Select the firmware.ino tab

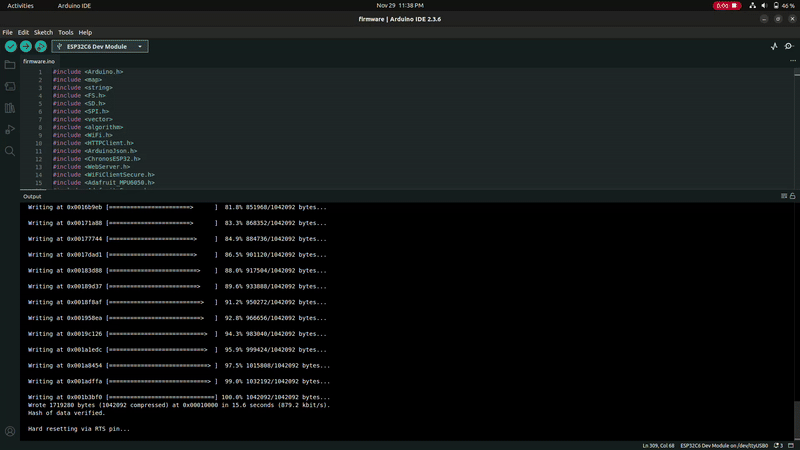[x=39, y=61]
